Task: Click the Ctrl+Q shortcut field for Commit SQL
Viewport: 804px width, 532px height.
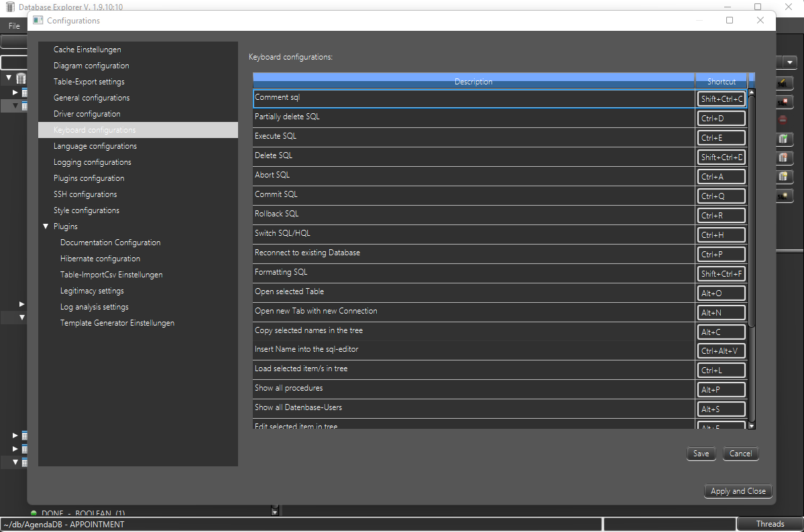Action: tap(721, 196)
